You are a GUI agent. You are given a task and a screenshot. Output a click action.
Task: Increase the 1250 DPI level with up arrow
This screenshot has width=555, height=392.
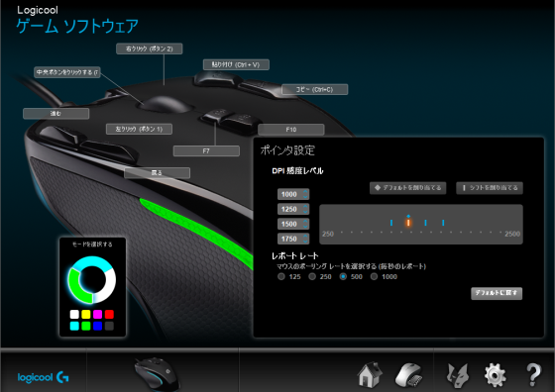pos(305,207)
